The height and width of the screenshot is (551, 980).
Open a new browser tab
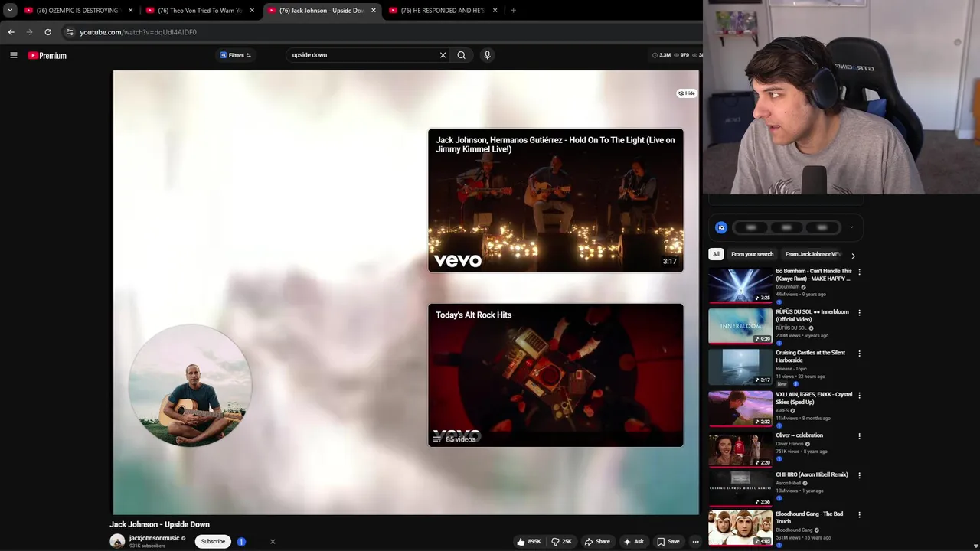tap(513, 11)
